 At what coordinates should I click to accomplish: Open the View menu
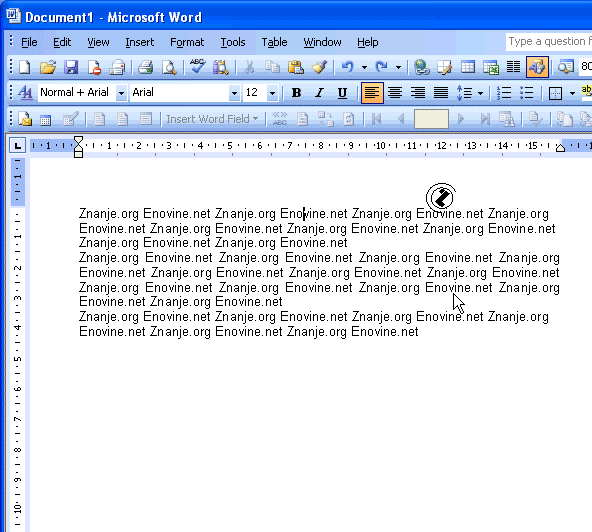tap(98, 42)
